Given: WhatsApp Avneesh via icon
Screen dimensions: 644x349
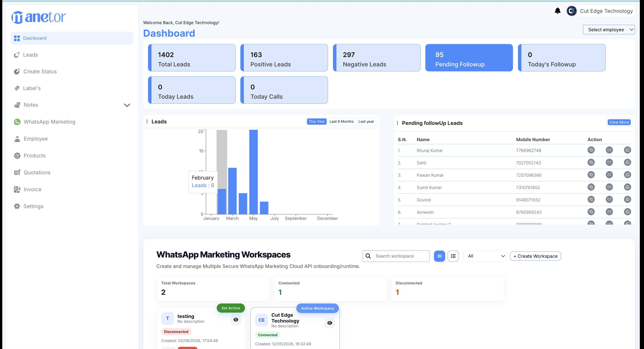Looking at the screenshot, I should tap(627, 212).
